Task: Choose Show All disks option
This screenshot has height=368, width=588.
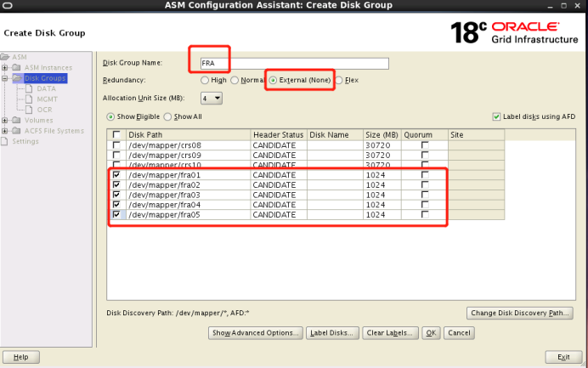Action: 167,117
